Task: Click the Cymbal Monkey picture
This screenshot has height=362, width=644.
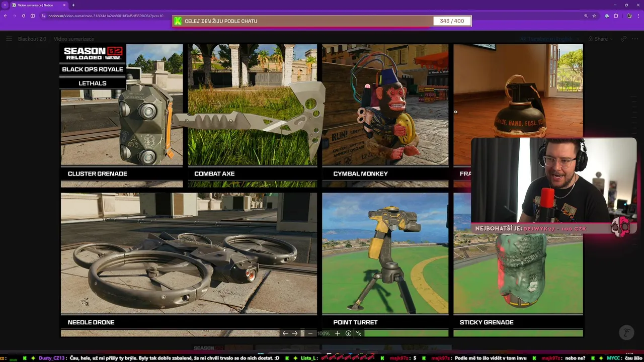Action: point(385,105)
